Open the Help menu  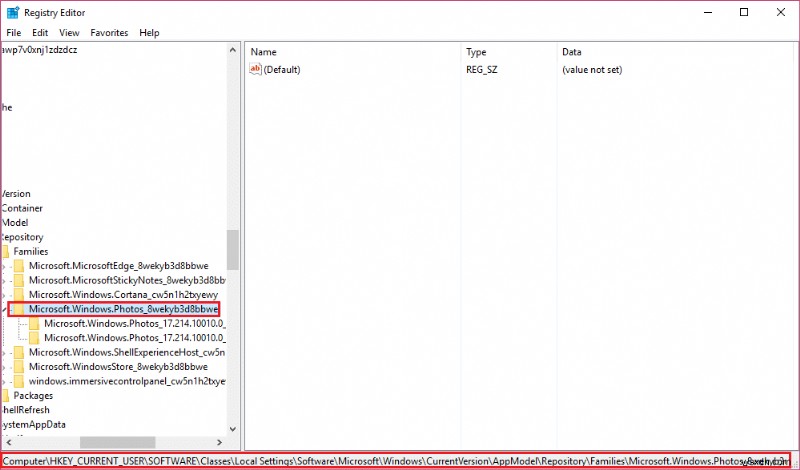pyautogui.click(x=149, y=33)
